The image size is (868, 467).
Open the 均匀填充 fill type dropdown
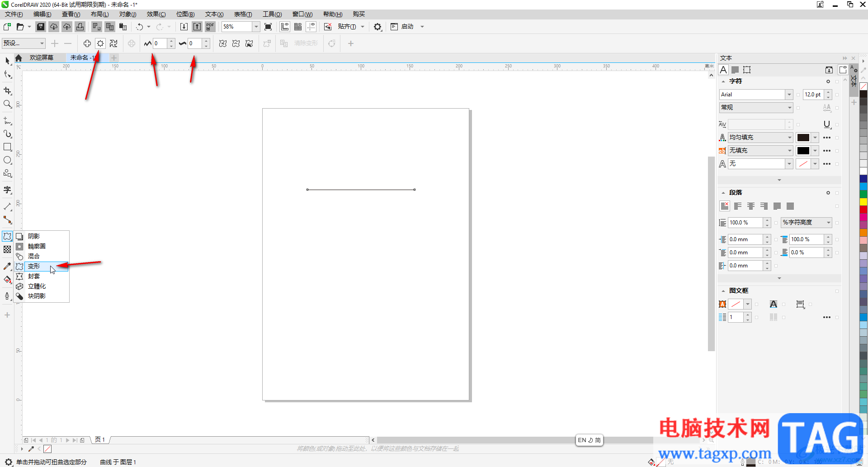coord(760,138)
